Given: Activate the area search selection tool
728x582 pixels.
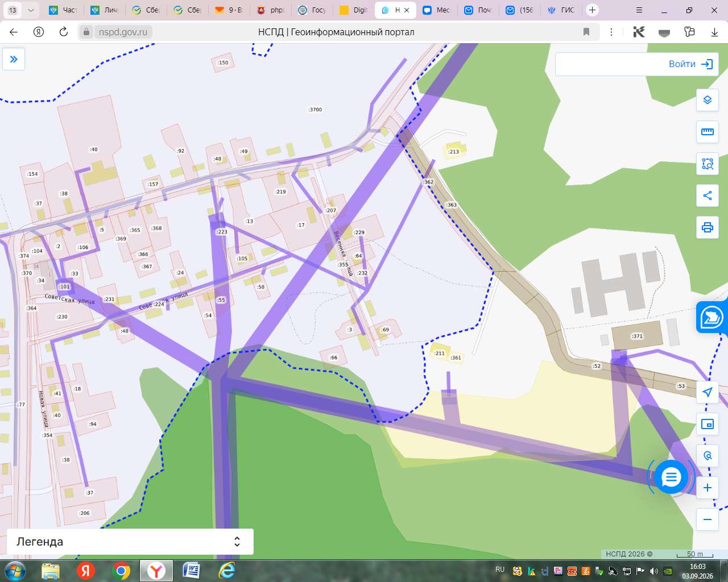Looking at the screenshot, I should pos(708,164).
